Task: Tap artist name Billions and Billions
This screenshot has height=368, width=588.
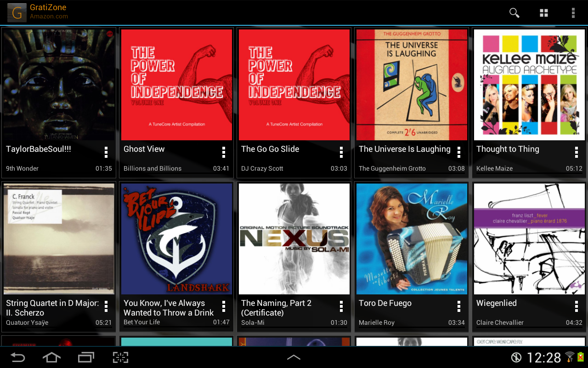Action: point(153,168)
